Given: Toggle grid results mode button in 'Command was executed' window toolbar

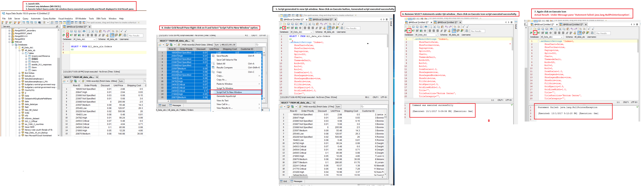Looking at the screenshot, I should coord(454,31).
